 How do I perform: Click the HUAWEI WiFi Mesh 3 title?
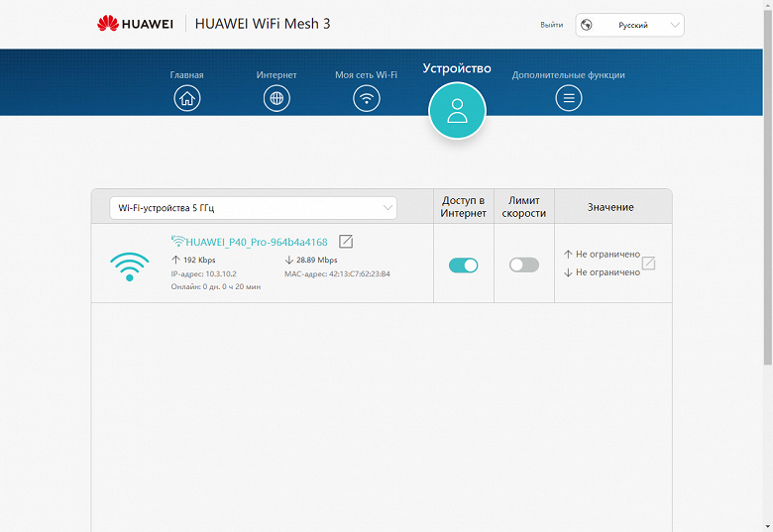coord(263,24)
